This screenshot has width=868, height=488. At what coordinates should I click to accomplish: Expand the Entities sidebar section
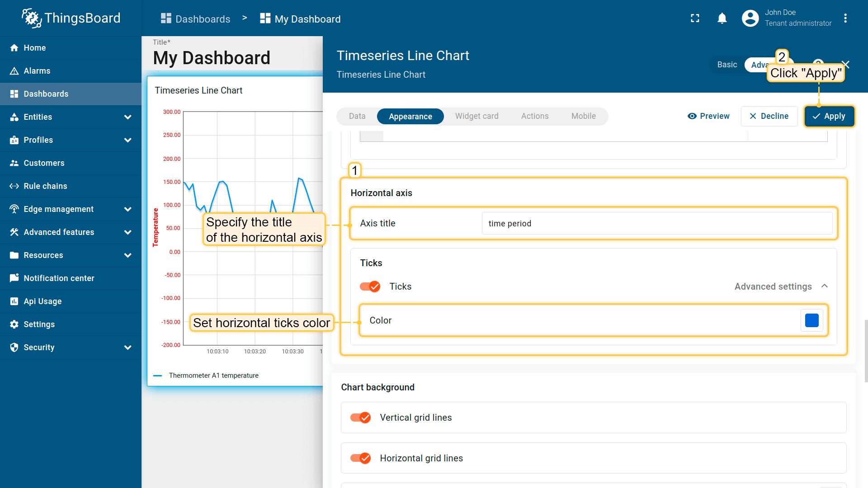point(127,117)
